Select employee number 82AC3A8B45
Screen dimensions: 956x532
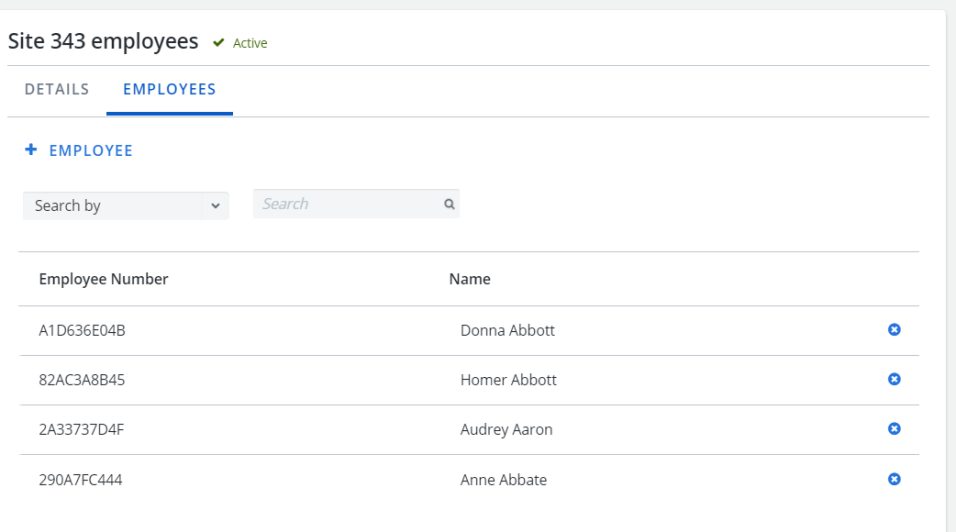[x=82, y=380]
